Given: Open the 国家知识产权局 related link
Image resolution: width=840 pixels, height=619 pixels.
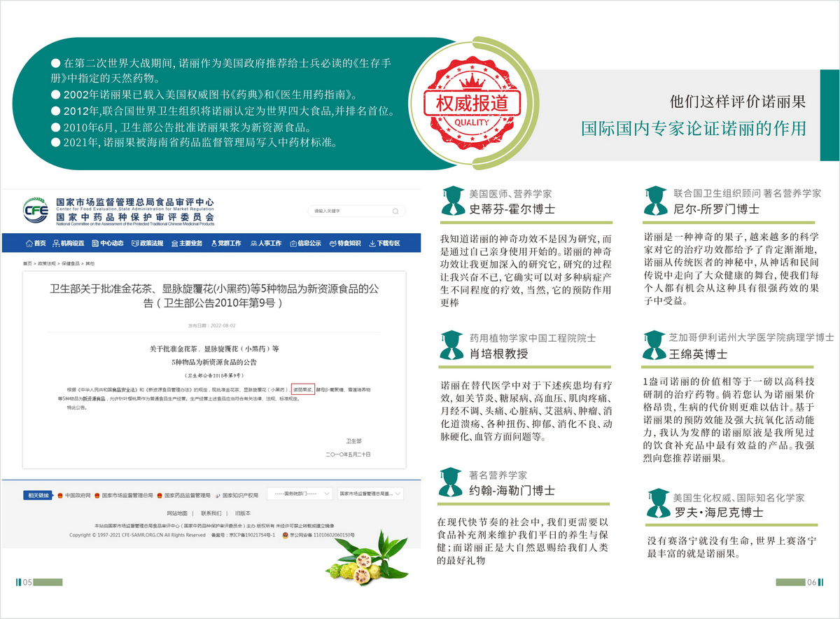Looking at the screenshot, I should [237, 495].
